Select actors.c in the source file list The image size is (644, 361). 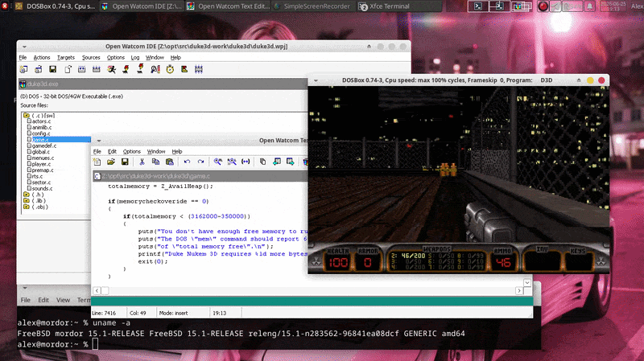click(41, 121)
